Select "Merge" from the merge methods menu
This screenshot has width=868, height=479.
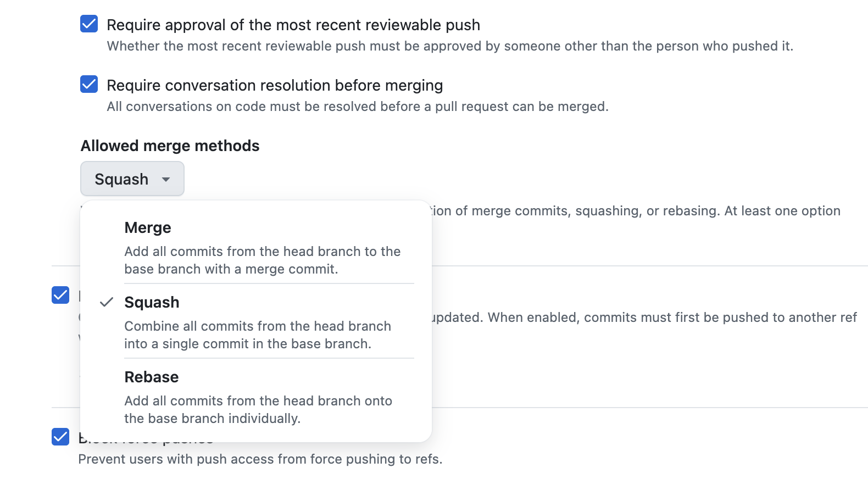click(x=147, y=227)
